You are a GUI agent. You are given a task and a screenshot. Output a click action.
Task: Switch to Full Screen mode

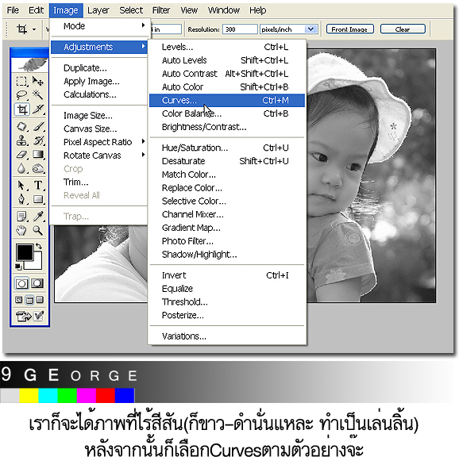click(40, 300)
